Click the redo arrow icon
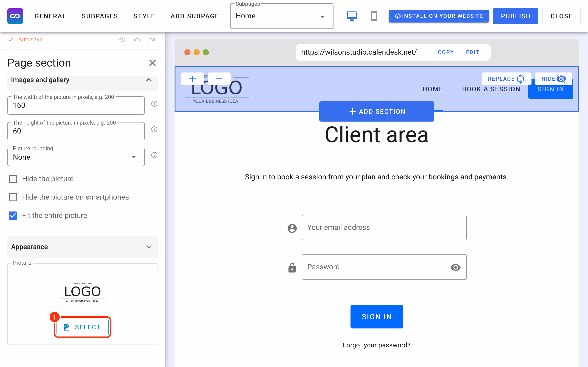This screenshot has width=588, height=367. point(152,39)
